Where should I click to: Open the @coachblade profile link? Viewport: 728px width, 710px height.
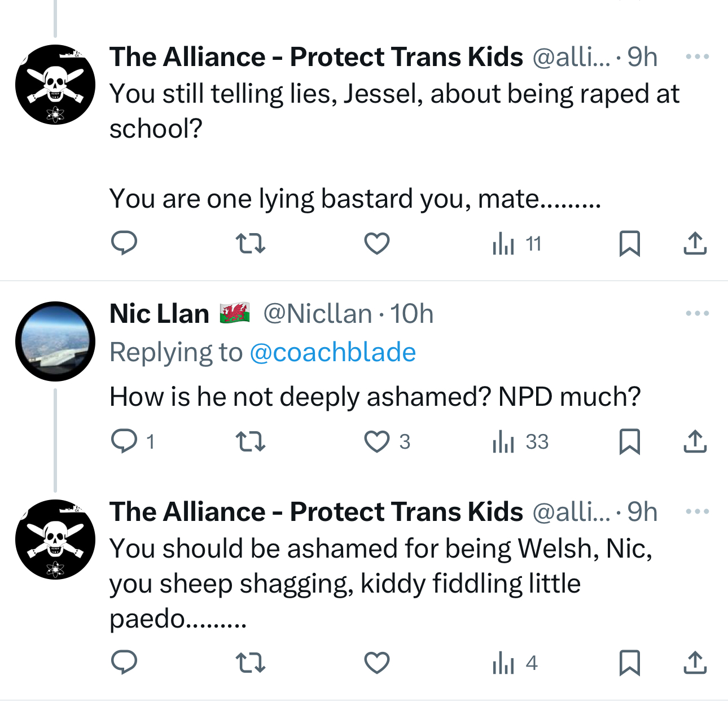point(332,352)
